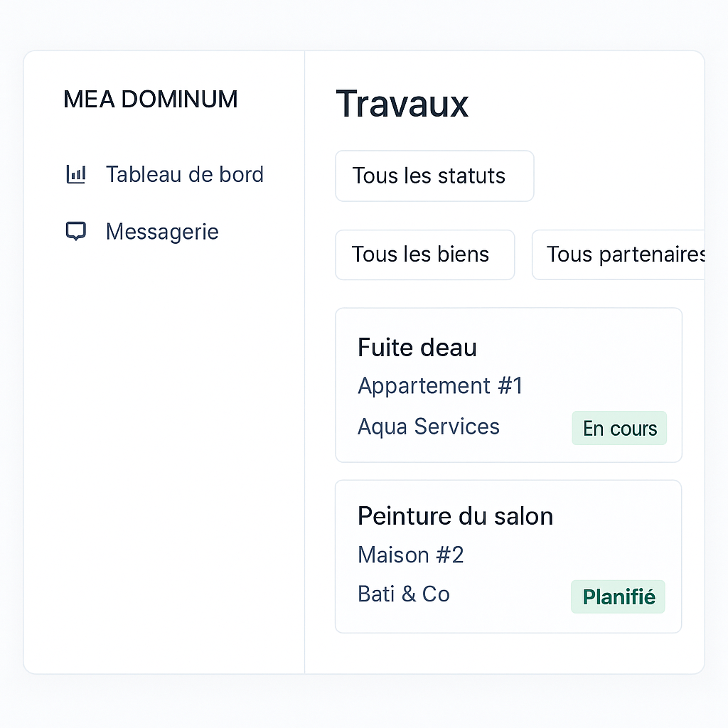Click the MEA DOMINUM logo text
This screenshot has height=728, width=728.
pos(151,100)
